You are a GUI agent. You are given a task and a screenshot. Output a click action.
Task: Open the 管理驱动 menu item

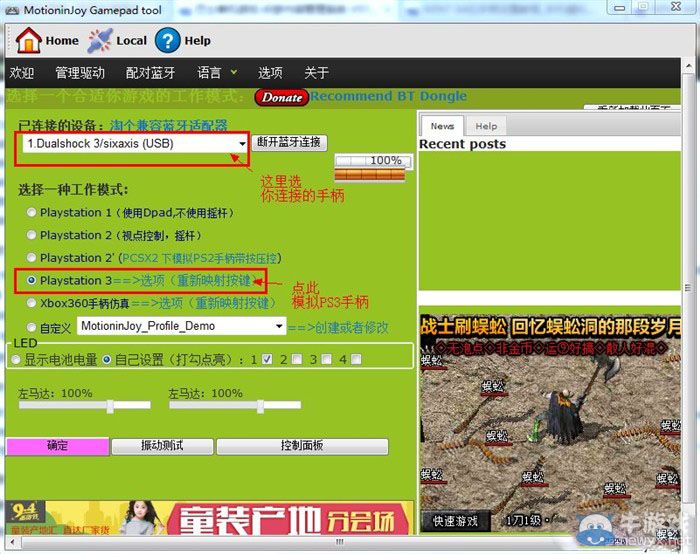(x=80, y=72)
